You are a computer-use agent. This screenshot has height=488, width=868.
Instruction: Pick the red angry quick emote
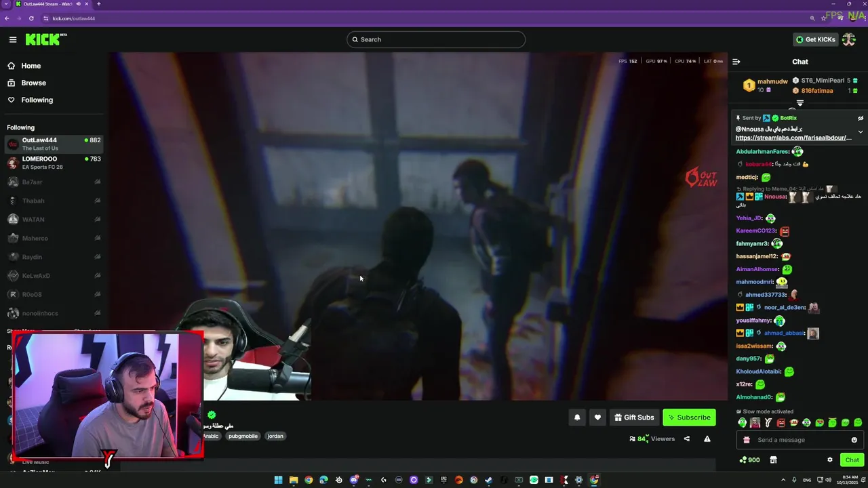(x=781, y=423)
